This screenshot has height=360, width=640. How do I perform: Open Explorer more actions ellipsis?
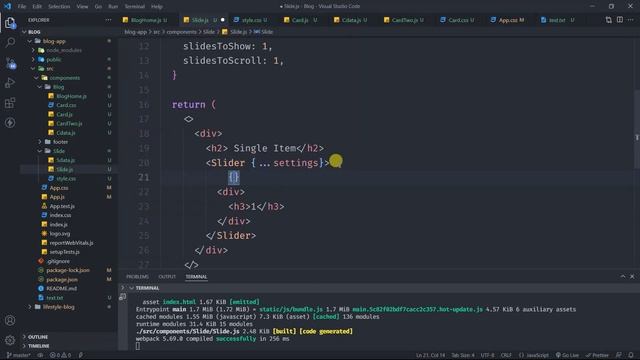[x=108, y=20]
